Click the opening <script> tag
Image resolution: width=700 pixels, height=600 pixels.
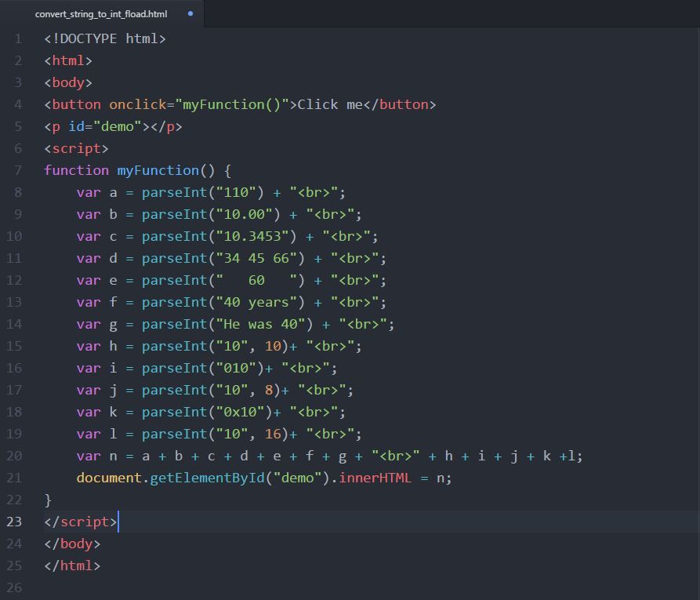coord(76,148)
